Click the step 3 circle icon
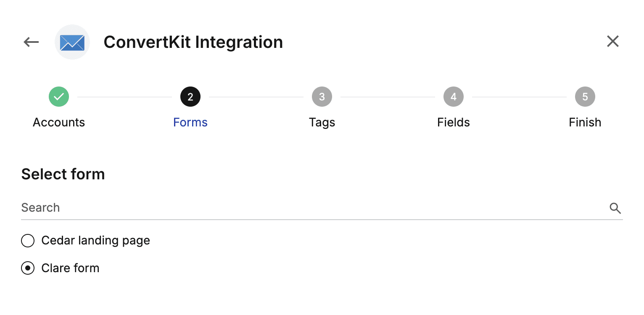 pos(322,97)
